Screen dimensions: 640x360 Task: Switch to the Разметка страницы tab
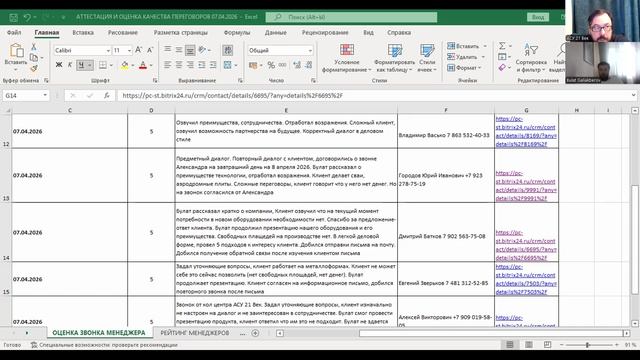tap(180, 32)
